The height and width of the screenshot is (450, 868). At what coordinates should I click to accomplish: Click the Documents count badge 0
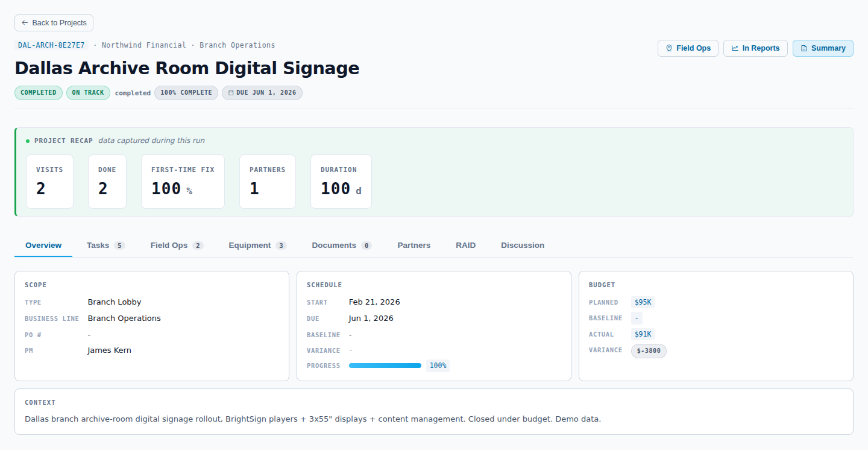coord(366,246)
